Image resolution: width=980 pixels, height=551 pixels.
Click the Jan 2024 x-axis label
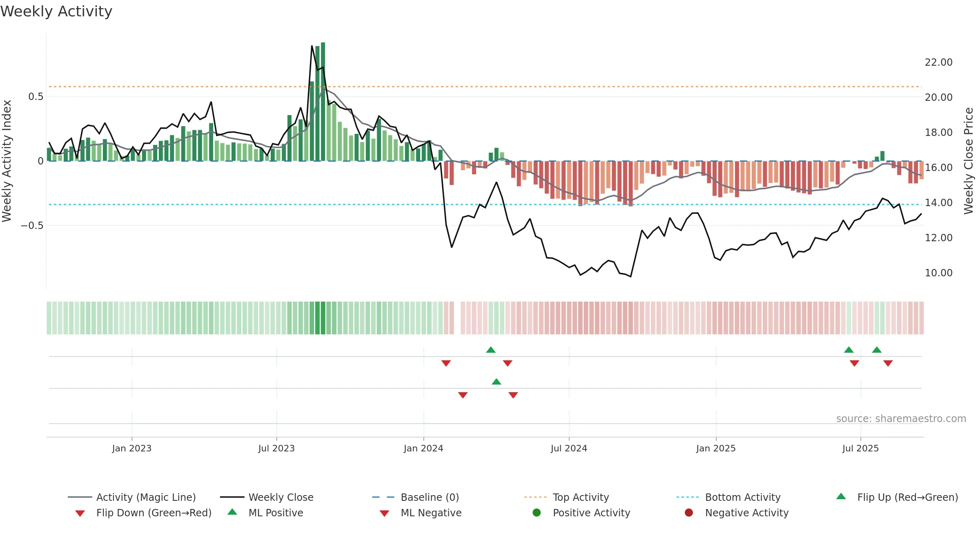(423, 449)
